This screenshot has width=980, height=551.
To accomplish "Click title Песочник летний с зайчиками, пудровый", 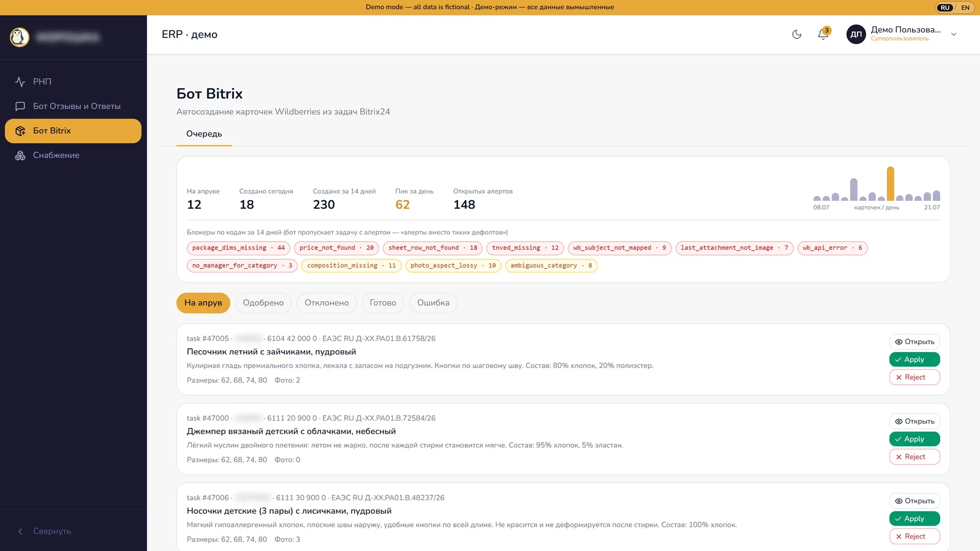I will (x=271, y=351).
